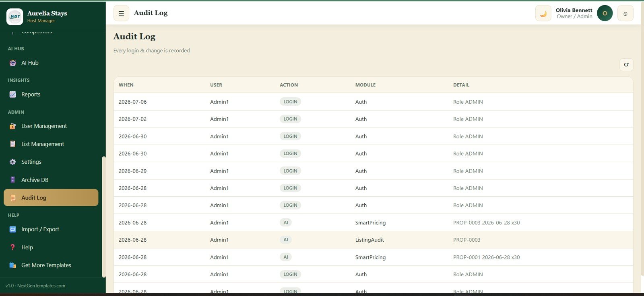Select the 2026-07-02 date cell

point(133,119)
